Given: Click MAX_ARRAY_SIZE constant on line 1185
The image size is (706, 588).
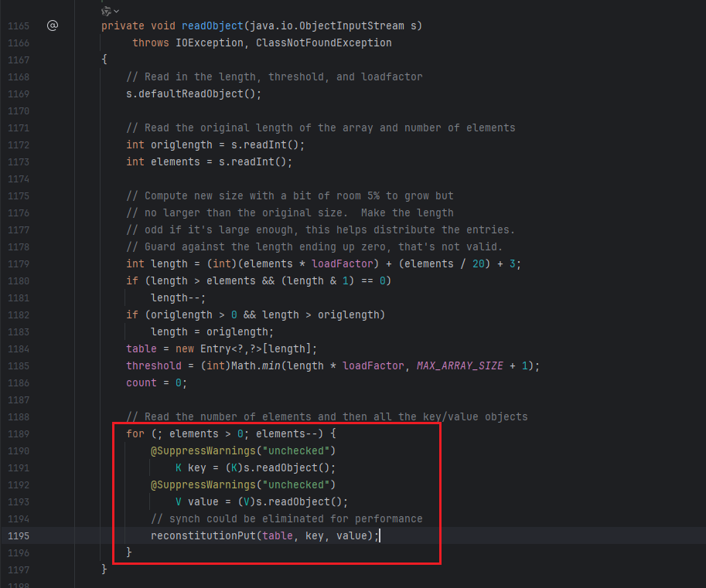Looking at the screenshot, I should (x=459, y=365).
